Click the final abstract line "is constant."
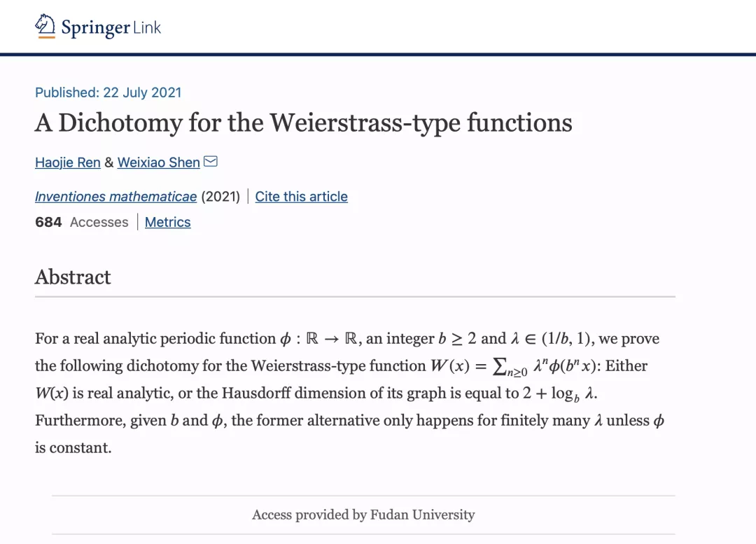The image size is (756, 544). click(73, 448)
